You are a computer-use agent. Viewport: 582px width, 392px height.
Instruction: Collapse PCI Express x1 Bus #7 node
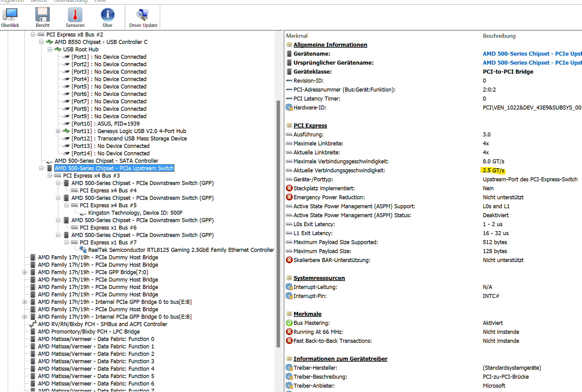pos(66,242)
